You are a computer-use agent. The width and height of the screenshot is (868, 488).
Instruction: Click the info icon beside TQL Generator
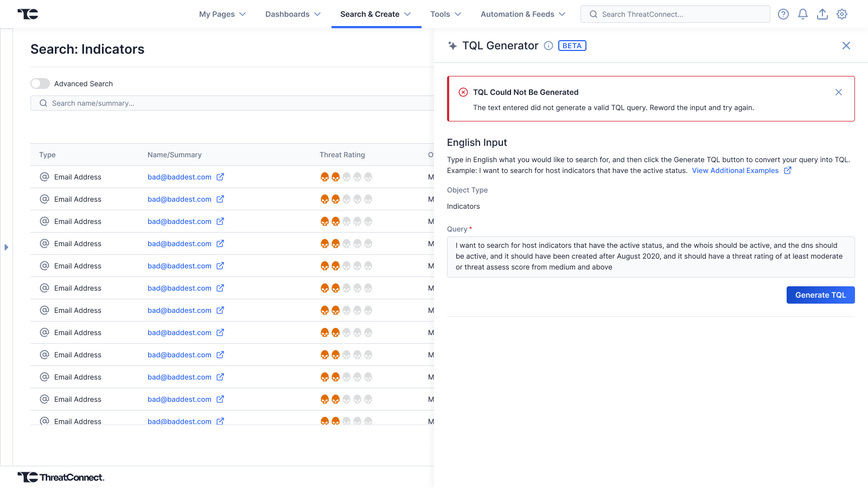(548, 46)
